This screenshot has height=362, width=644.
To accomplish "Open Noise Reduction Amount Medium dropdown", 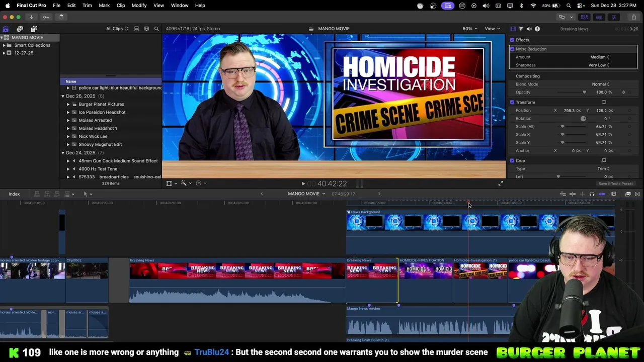I will [600, 57].
